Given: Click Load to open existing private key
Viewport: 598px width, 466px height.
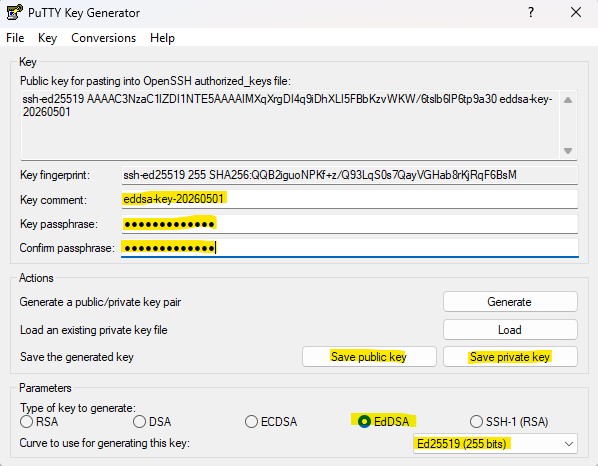Looking at the screenshot, I should coord(510,329).
